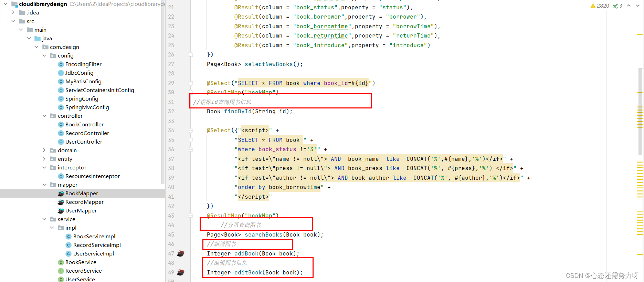Viewport: 644px width, 282px height.
Task: Select RecordMapper in the project tree
Action: coord(84,202)
